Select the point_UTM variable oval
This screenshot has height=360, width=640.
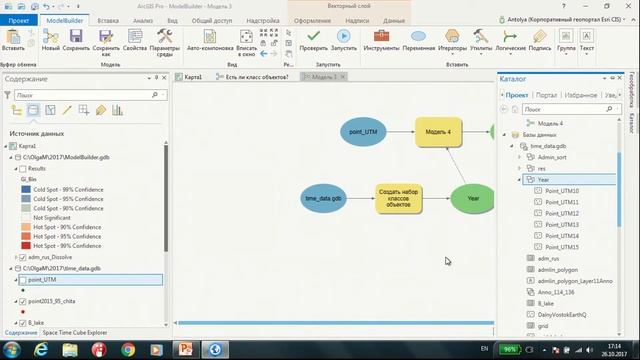[x=363, y=132]
